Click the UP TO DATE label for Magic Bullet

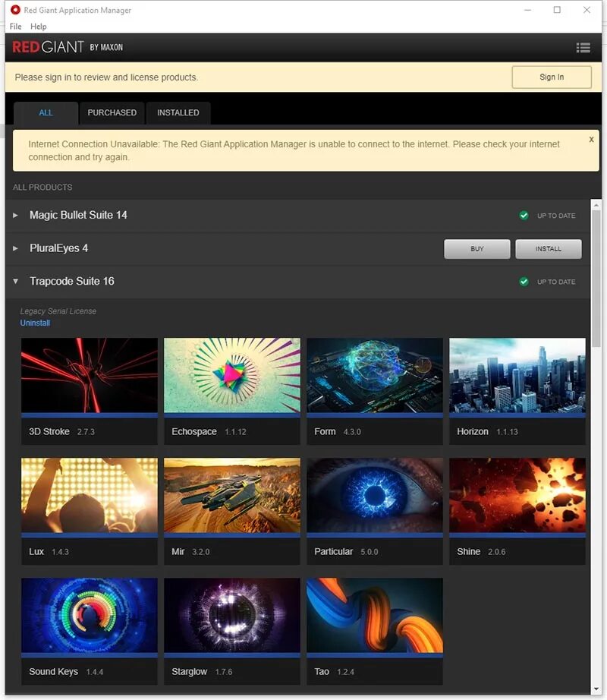coord(556,216)
